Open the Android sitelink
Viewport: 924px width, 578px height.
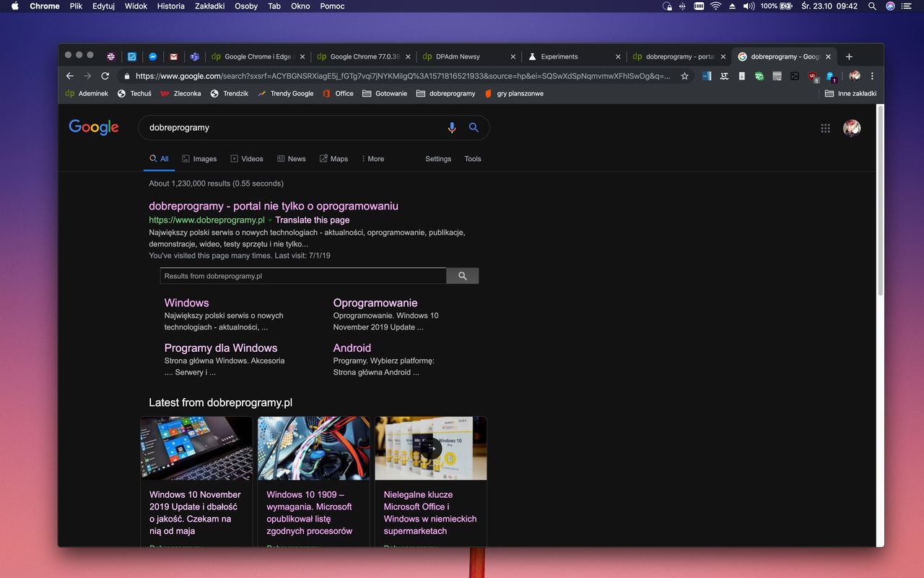click(352, 348)
